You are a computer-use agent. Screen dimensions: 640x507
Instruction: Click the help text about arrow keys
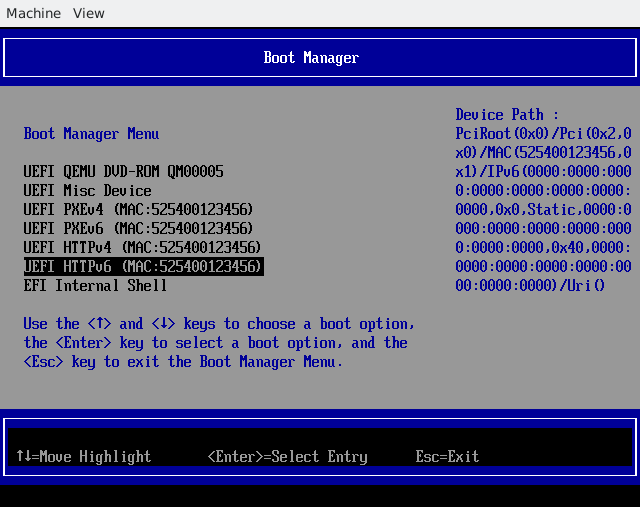pyautogui.click(x=218, y=324)
